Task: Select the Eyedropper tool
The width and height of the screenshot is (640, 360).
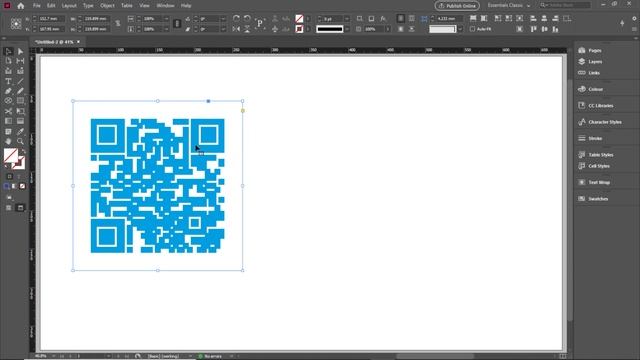Action: point(20,131)
